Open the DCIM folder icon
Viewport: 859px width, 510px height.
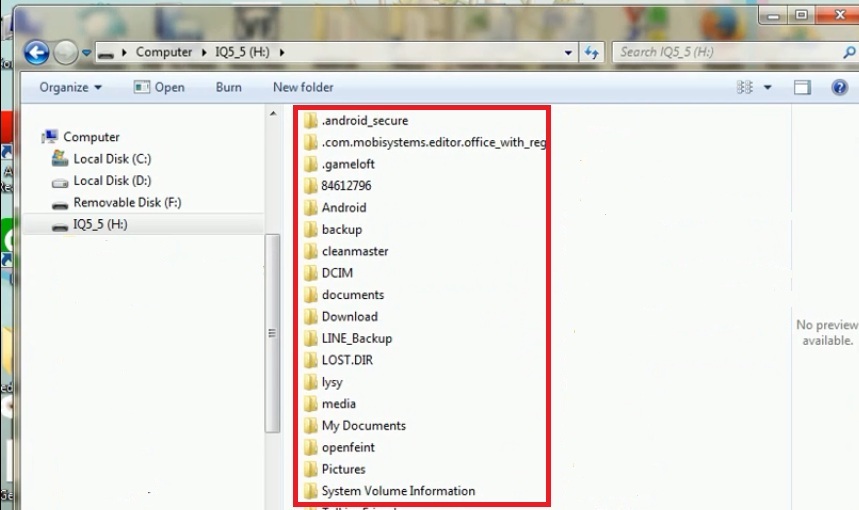click(x=311, y=273)
